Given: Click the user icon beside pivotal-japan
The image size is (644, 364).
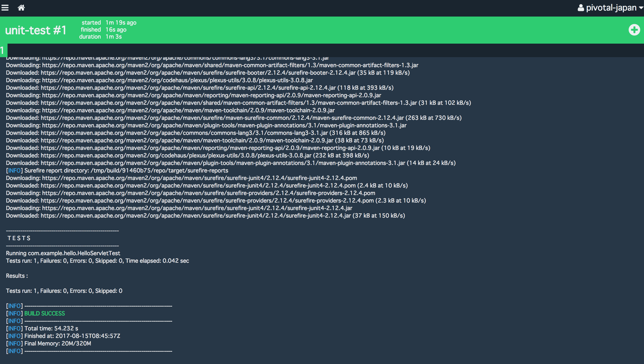Looking at the screenshot, I should pos(581,8).
